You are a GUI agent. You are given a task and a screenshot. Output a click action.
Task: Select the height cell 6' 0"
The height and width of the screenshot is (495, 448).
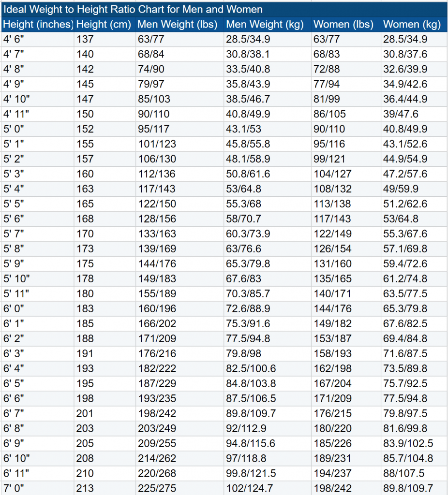click(38, 308)
